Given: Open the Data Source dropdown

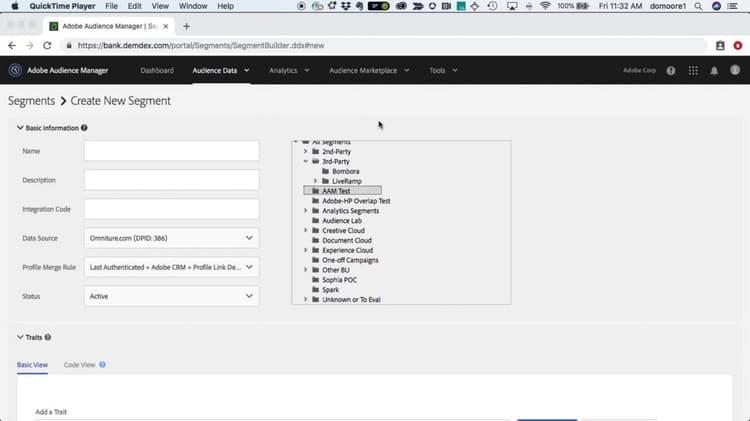Looking at the screenshot, I should tap(172, 238).
